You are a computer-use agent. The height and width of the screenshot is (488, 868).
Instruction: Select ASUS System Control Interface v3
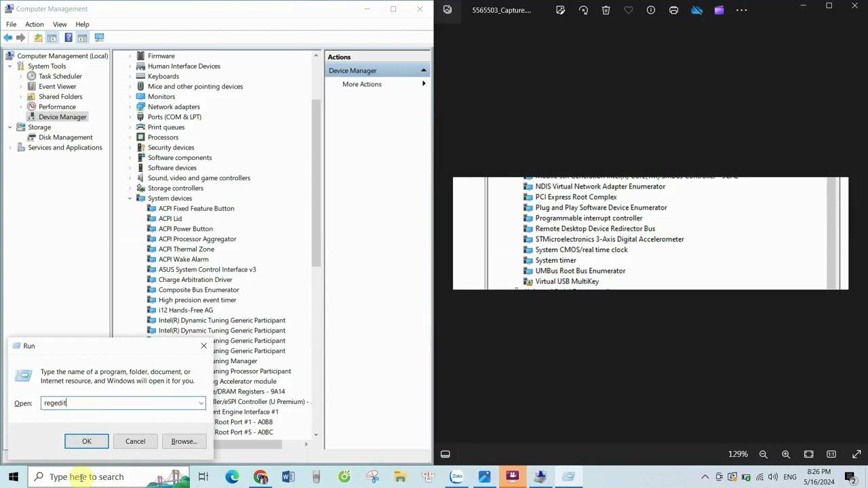point(207,269)
